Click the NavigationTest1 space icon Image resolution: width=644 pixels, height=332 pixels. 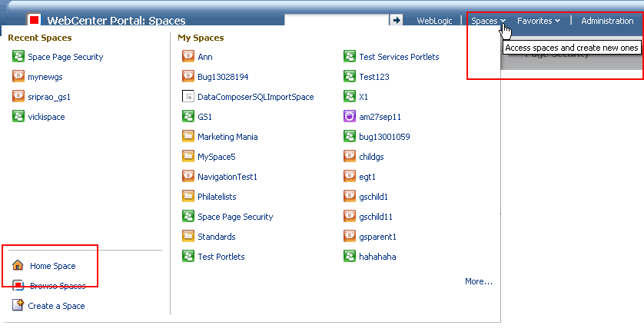[188, 176]
